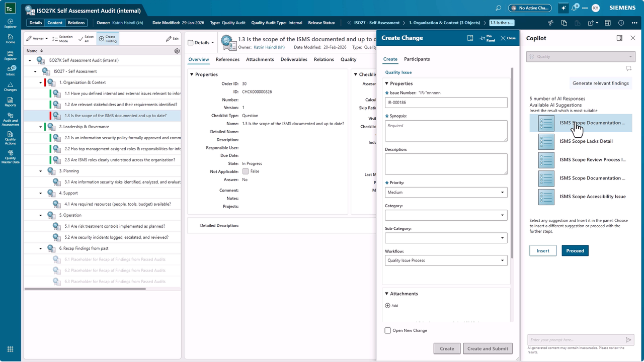Open Quality Master Data in sidebar

pyautogui.click(x=10, y=157)
